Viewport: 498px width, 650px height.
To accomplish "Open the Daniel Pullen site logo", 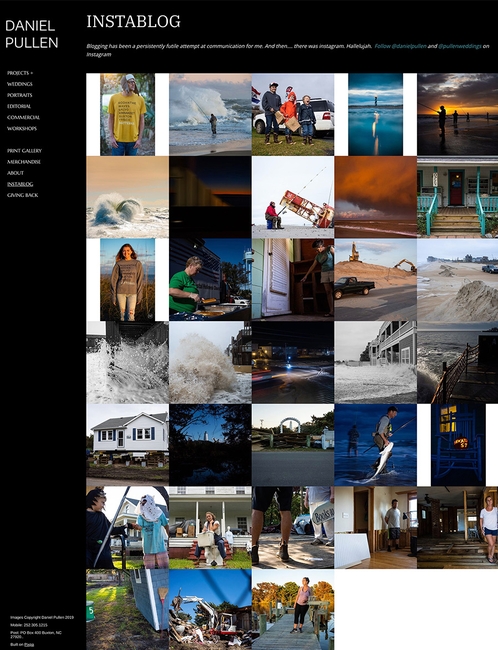I will 32,34.
